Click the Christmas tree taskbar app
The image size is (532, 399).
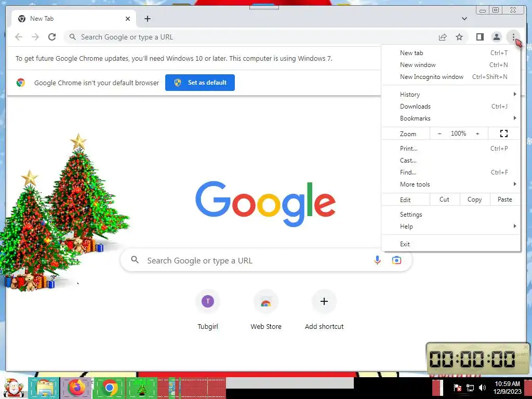point(142,388)
